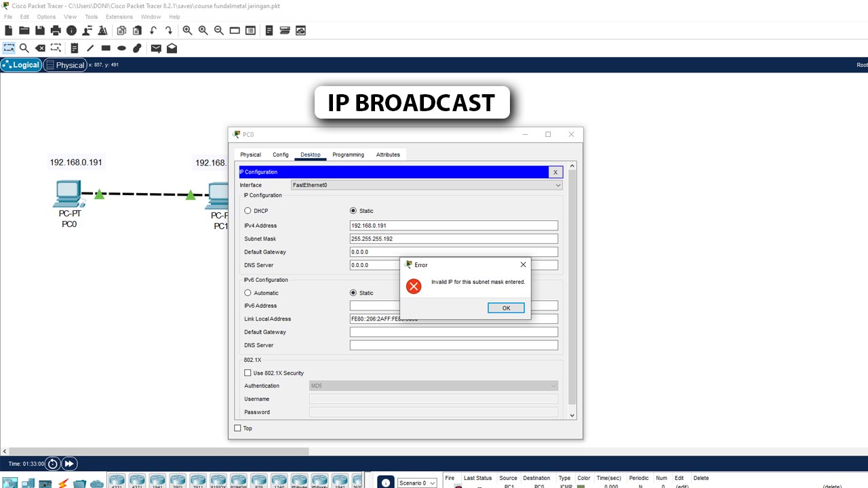Switch to the Config tab
The height and width of the screenshot is (488, 868).
pos(281,155)
